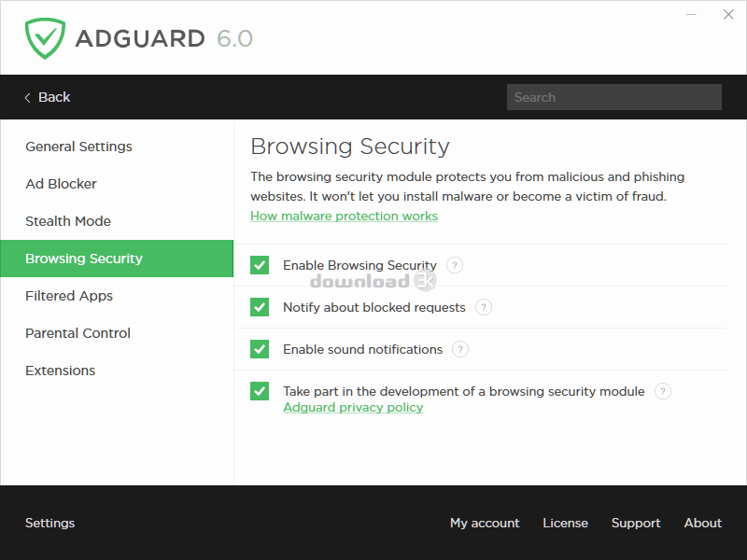Disable sound notifications checkbox
747x560 pixels.
coord(260,349)
